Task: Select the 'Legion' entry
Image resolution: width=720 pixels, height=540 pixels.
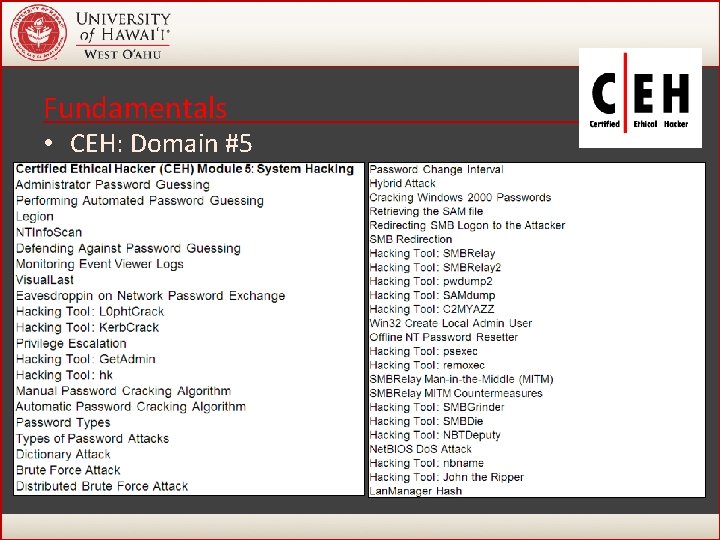Action: point(34,217)
